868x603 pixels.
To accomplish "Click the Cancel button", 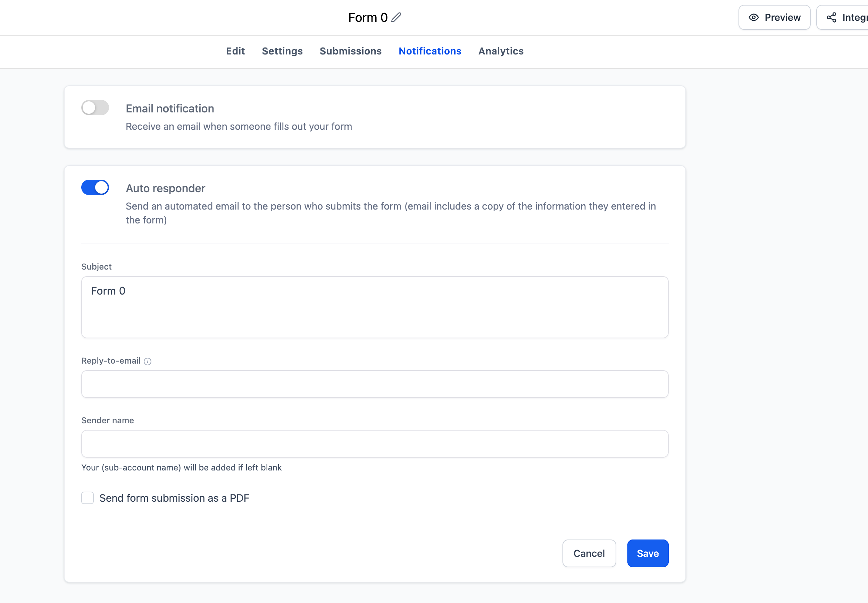I will tap(589, 553).
